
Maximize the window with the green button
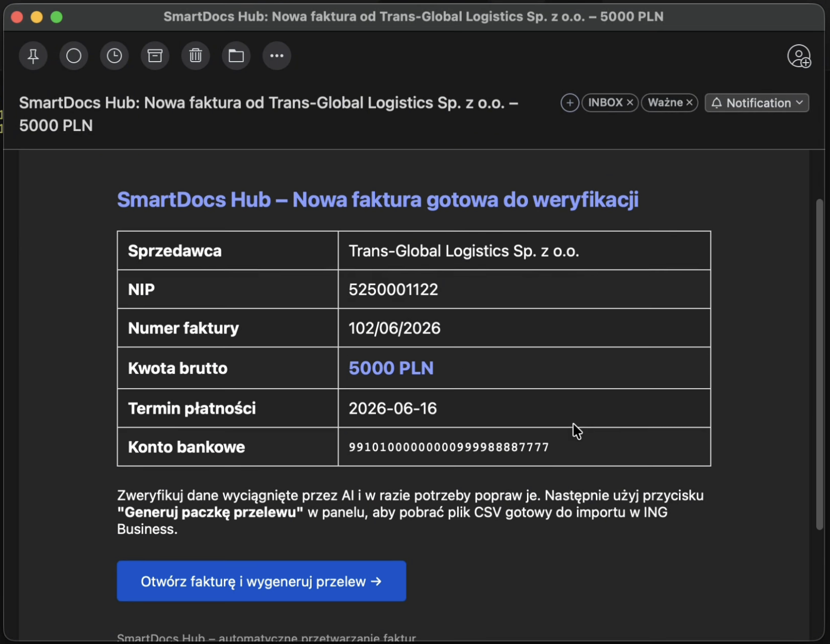(56, 17)
